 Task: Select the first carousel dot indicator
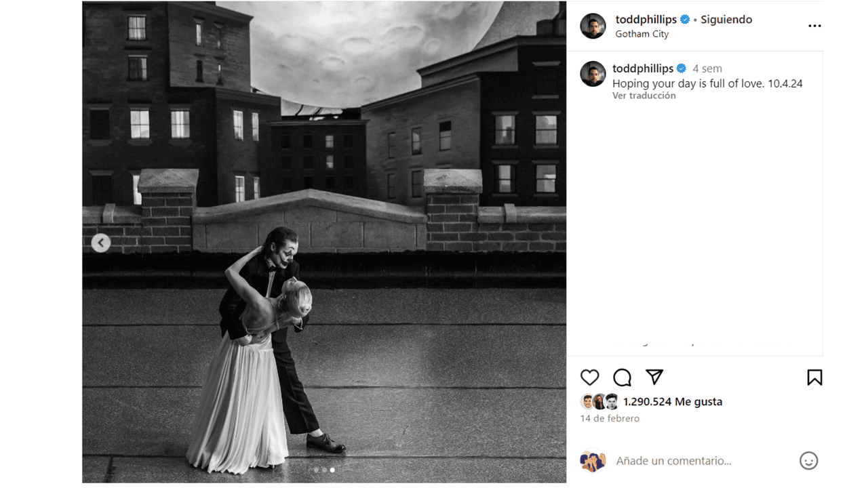316,470
